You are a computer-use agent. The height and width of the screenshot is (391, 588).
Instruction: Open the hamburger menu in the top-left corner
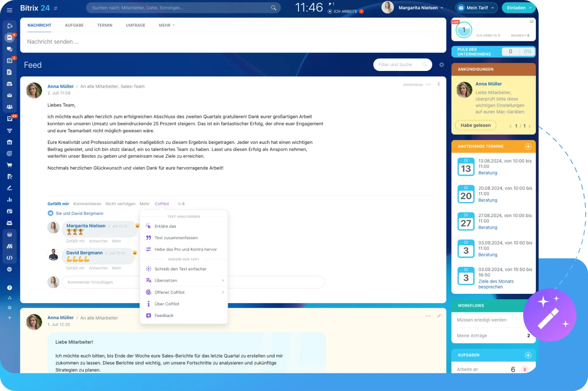[10, 10]
